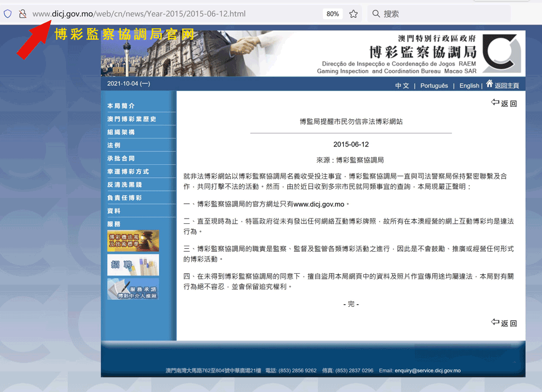Click the 80% zoom level badge
The height and width of the screenshot is (392, 542).
333,14
